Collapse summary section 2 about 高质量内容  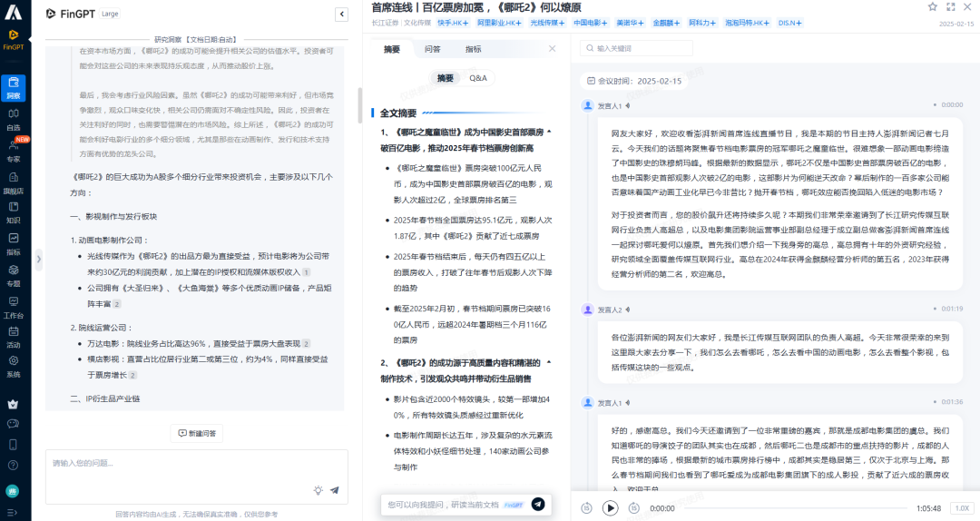(x=549, y=362)
